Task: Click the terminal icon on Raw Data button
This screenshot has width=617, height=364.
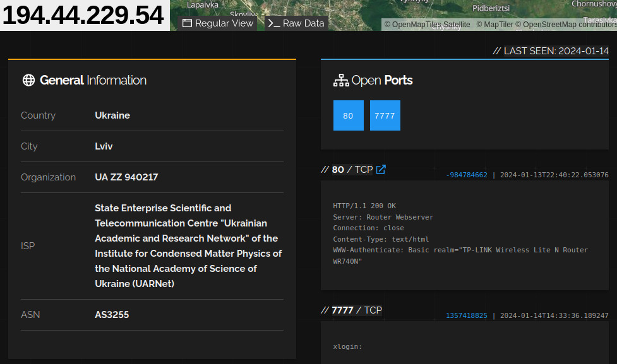Action: click(x=273, y=23)
